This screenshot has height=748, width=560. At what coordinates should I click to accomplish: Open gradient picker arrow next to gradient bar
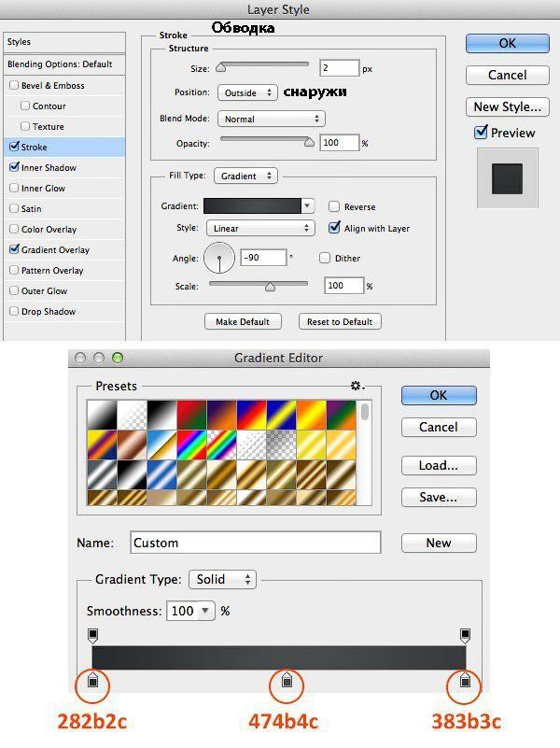(x=308, y=205)
